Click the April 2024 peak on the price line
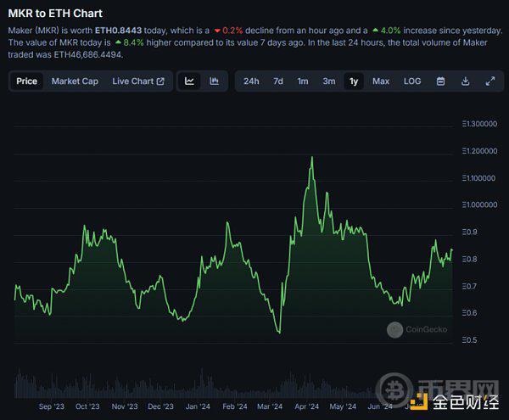The height and width of the screenshot is (420, 509). point(312,157)
